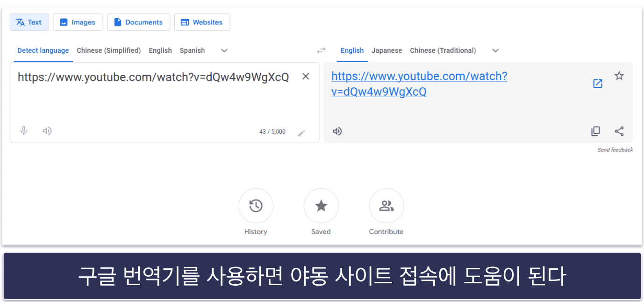644x302 pixels.
Task: Switch to Documents translation mode
Action: (138, 22)
